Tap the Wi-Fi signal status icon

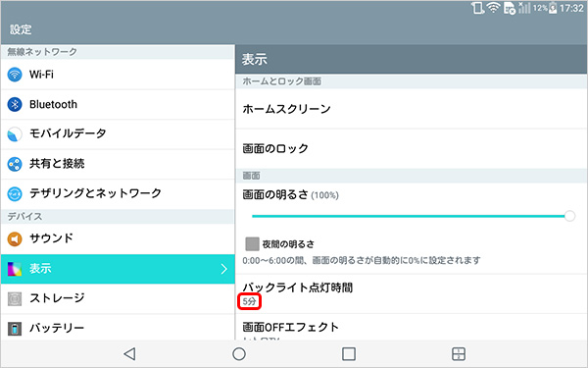[x=494, y=8]
